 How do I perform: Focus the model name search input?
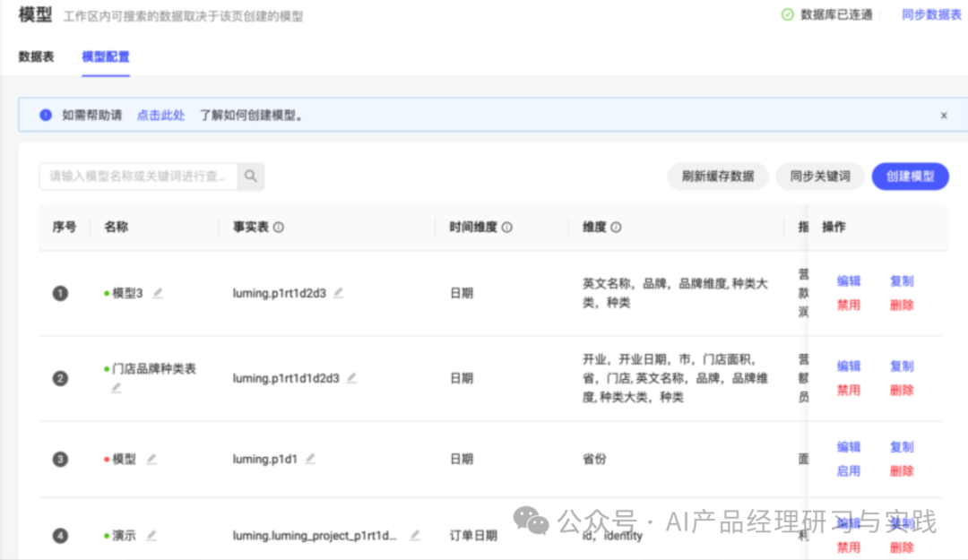coord(138,177)
